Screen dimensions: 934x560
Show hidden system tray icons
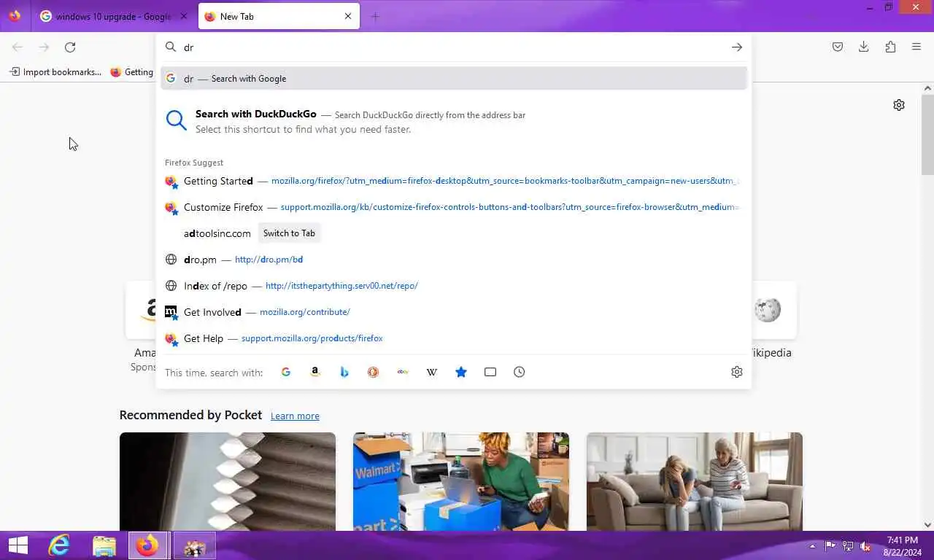[812, 546]
